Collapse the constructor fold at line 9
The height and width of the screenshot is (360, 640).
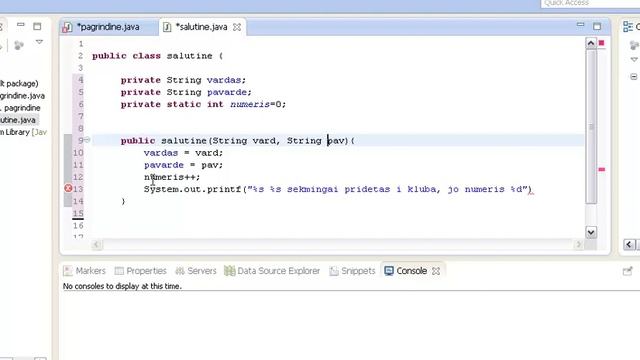coord(87,140)
